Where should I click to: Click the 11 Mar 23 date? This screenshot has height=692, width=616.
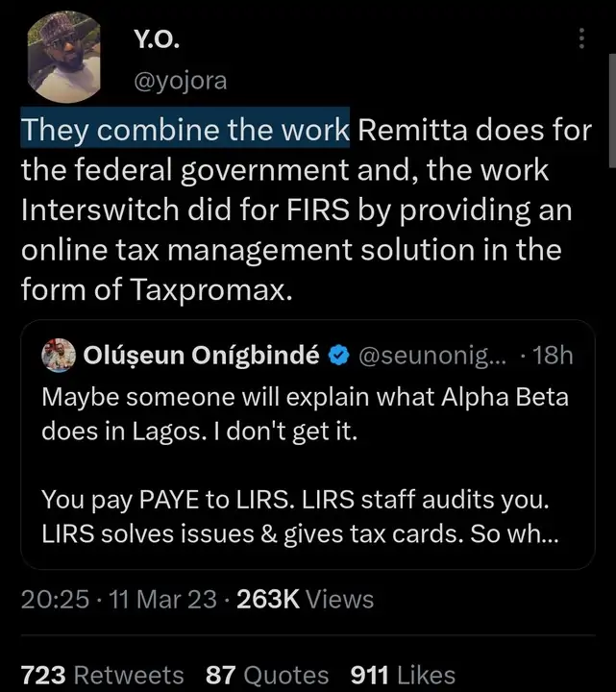[x=148, y=601]
